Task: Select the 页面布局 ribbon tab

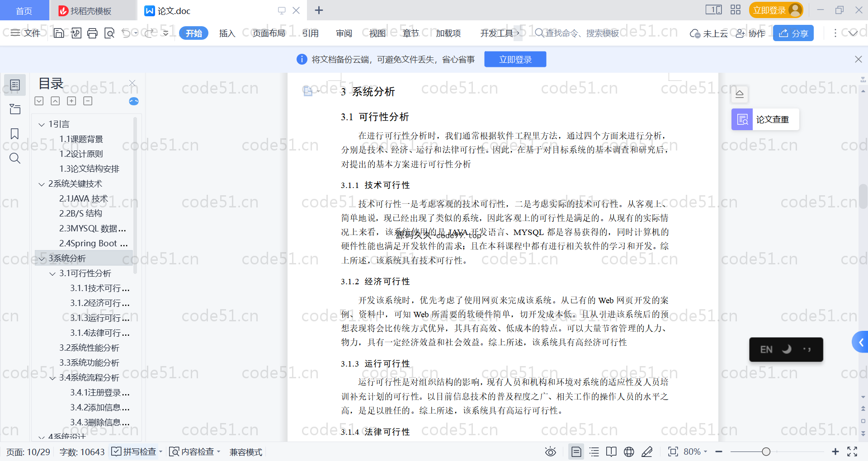Action: pyautogui.click(x=269, y=33)
